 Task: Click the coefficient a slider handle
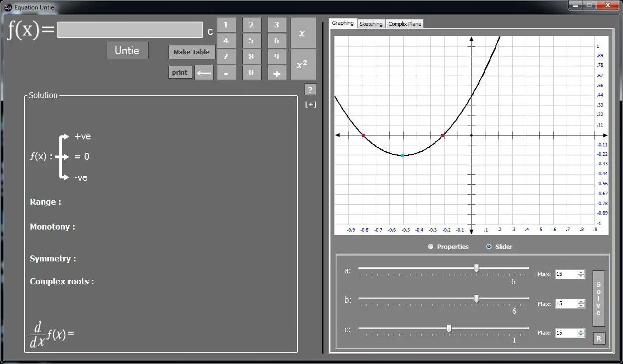476,268
